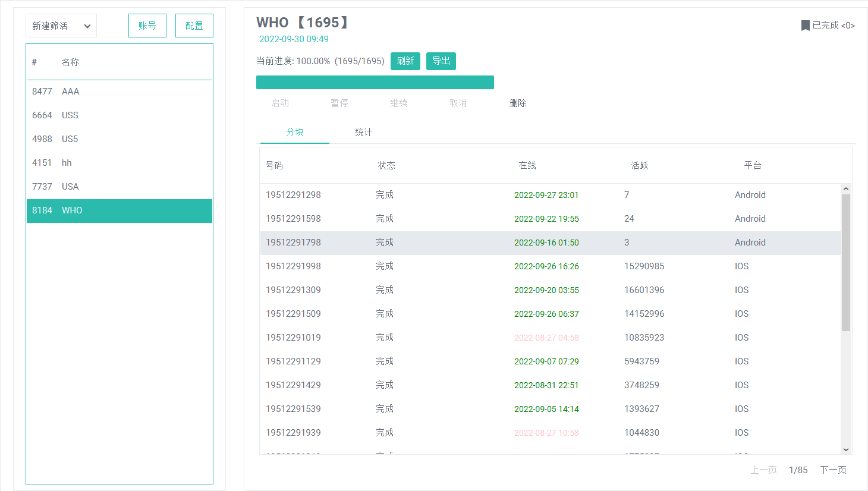Screen dimensions: 868x491
Task: Click Android platform in 19512291298 row
Action: pyautogui.click(x=750, y=195)
